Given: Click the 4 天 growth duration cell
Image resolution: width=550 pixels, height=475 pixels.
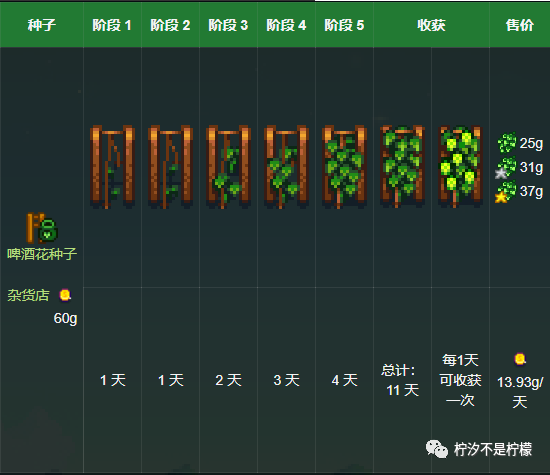Looking at the screenshot, I should point(344,380).
